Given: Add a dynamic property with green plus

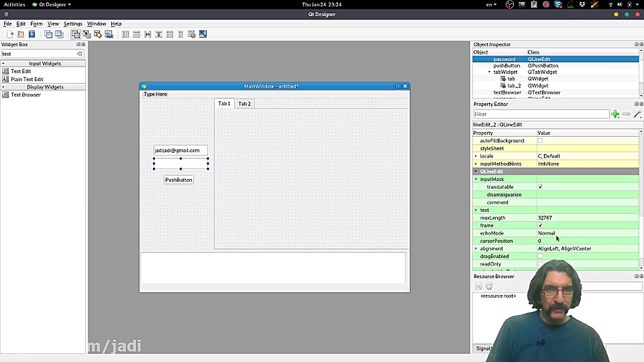Looking at the screenshot, I should [x=615, y=114].
